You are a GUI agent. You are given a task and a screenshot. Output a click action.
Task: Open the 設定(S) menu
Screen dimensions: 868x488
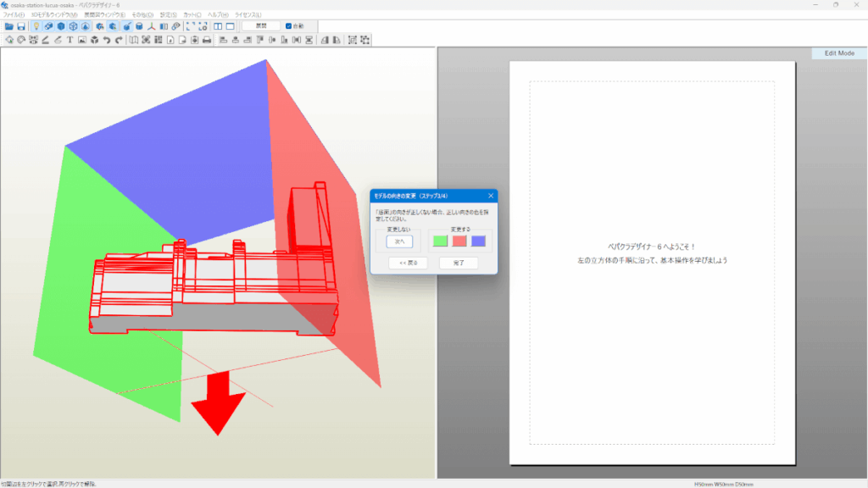coord(168,15)
